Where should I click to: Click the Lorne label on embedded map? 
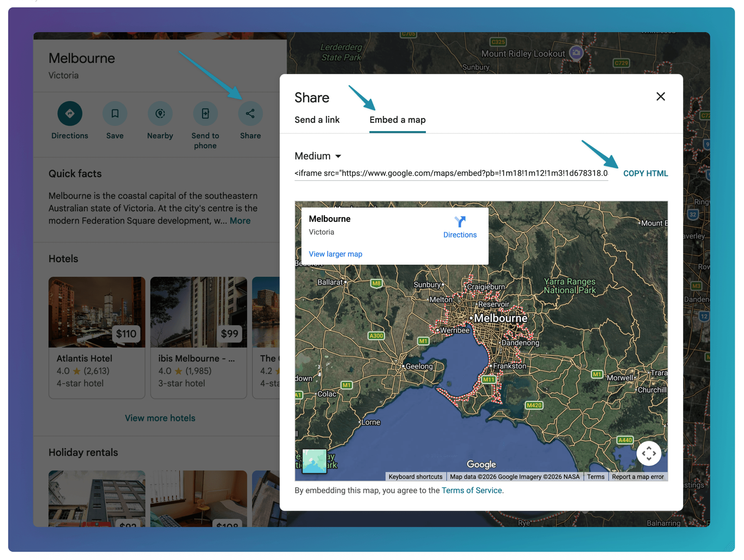371,422
